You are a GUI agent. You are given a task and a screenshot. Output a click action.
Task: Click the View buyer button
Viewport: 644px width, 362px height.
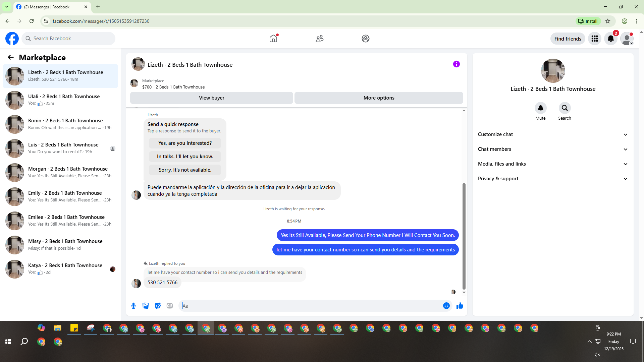211,98
